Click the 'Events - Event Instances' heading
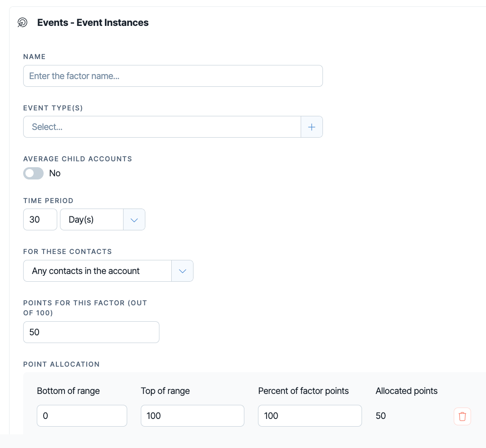The image size is (486, 448). coord(93,23)
